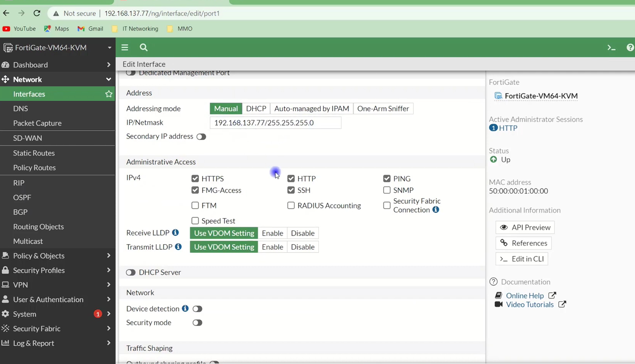Toggle Secondary IP address switch

tap(201, 137)
